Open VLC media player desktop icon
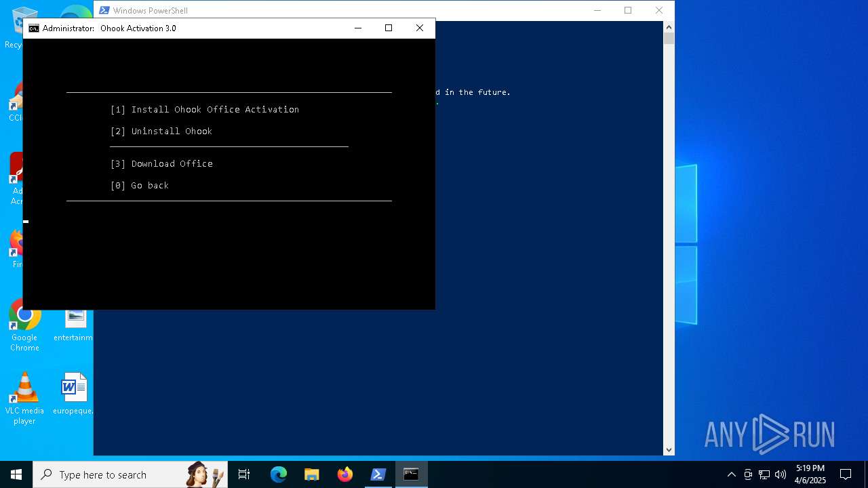This screenshot has height=488, width=868. (x=24, y=399)
